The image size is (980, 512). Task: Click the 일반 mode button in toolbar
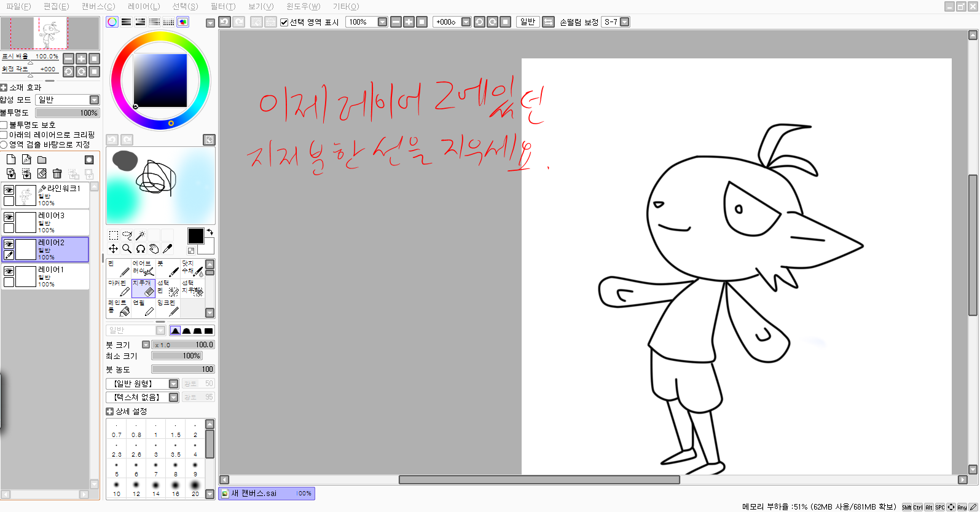[528, 22]
